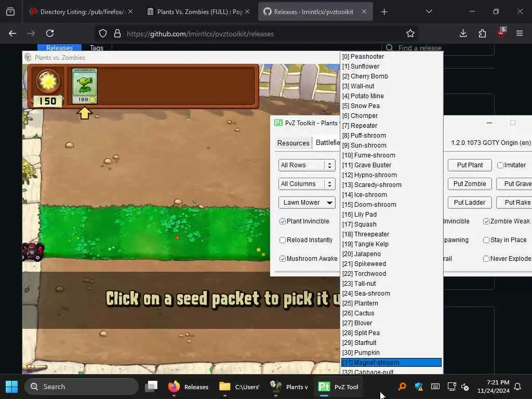Open the All Columns spinner
The image size is (532, 399).
point(307,184)
